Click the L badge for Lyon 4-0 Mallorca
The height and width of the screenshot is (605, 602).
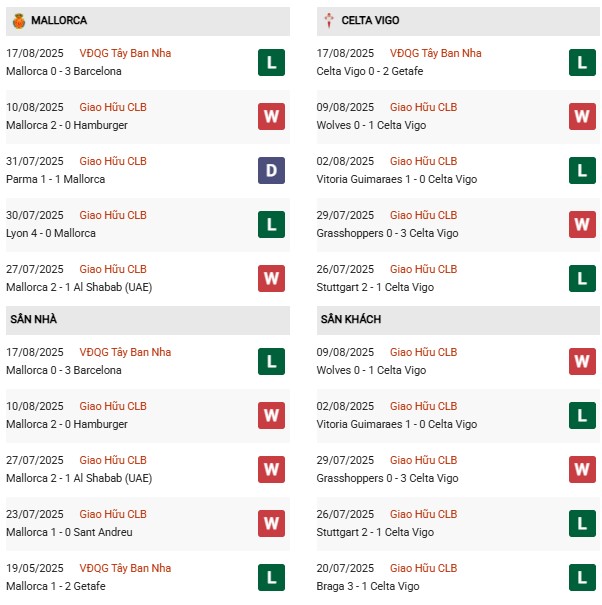tap(271, 225)
